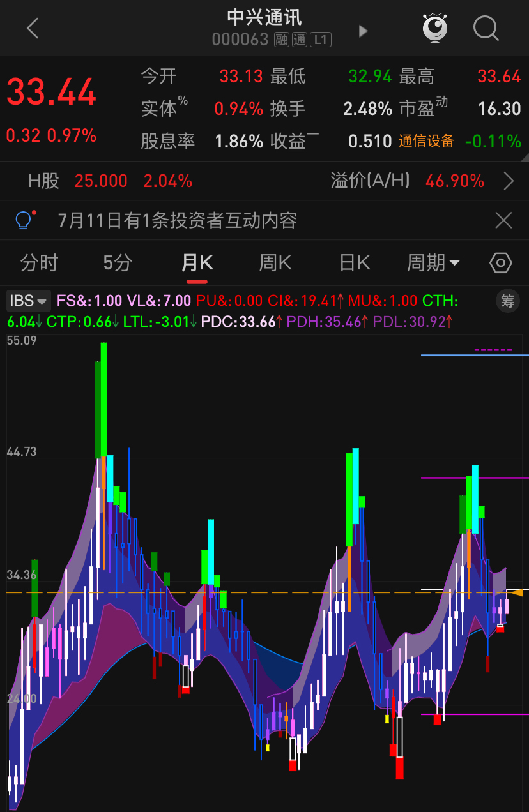Tap the stock code 000063
This screenshot has width=529, height=812.
click(x=240, y=40)
